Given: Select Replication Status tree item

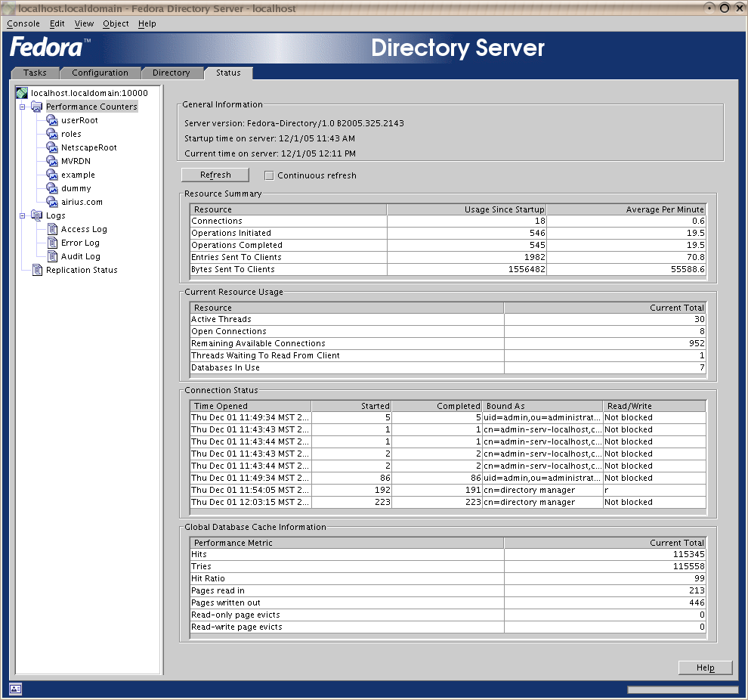Looking at the screenshot, I should pos(82,270).
